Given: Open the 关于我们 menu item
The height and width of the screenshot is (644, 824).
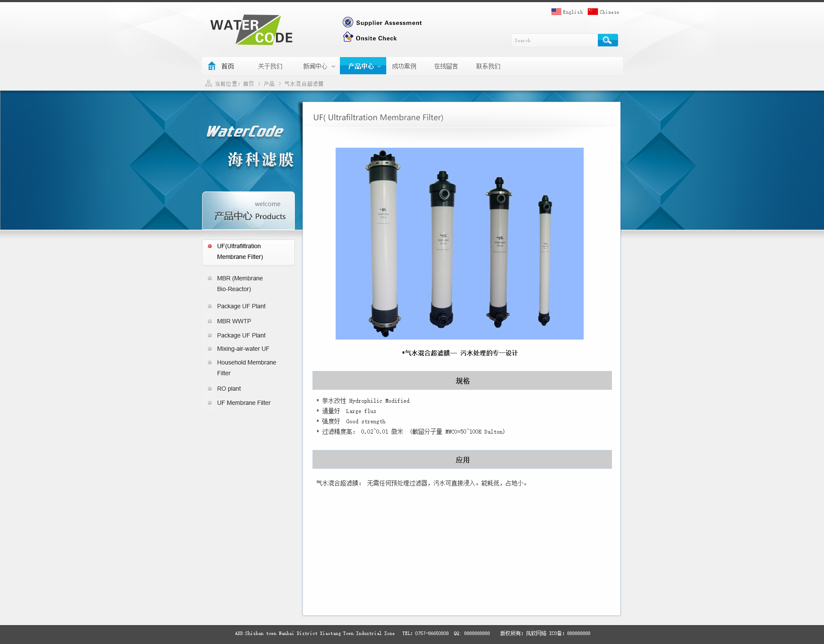Looking at the screenshot, I should pyautogui.click(x=270, y=66).
